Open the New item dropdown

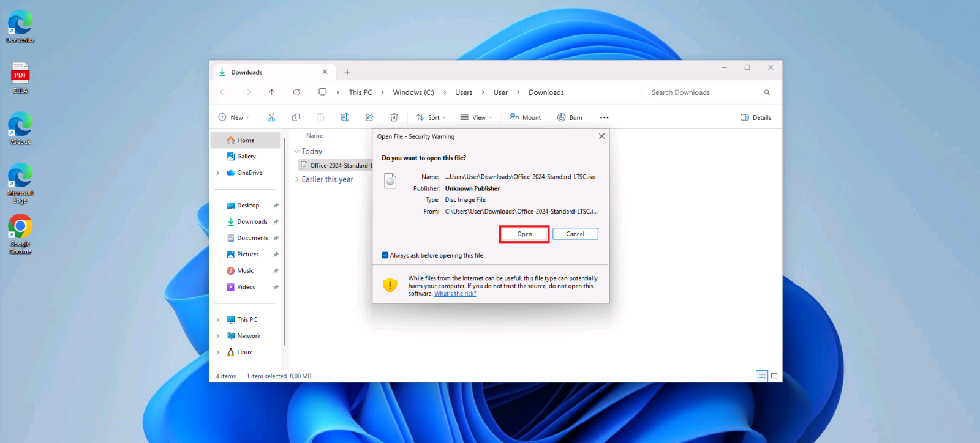click(234, 117)
